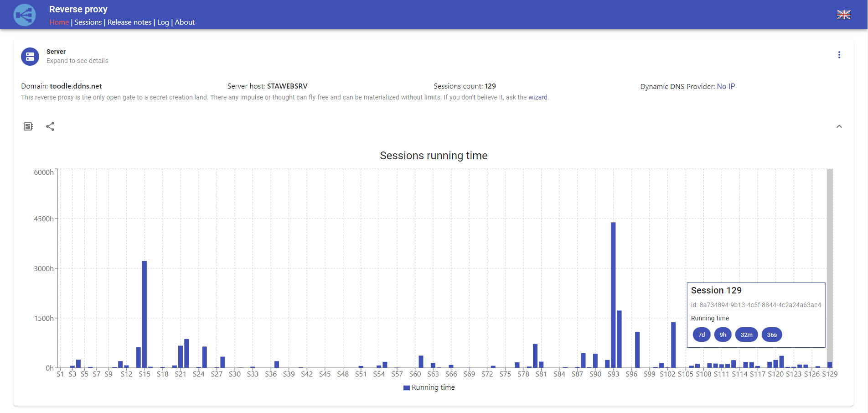Click the S102 x-axis label
This screenshot has width=868, height=413.
(667, 374)
